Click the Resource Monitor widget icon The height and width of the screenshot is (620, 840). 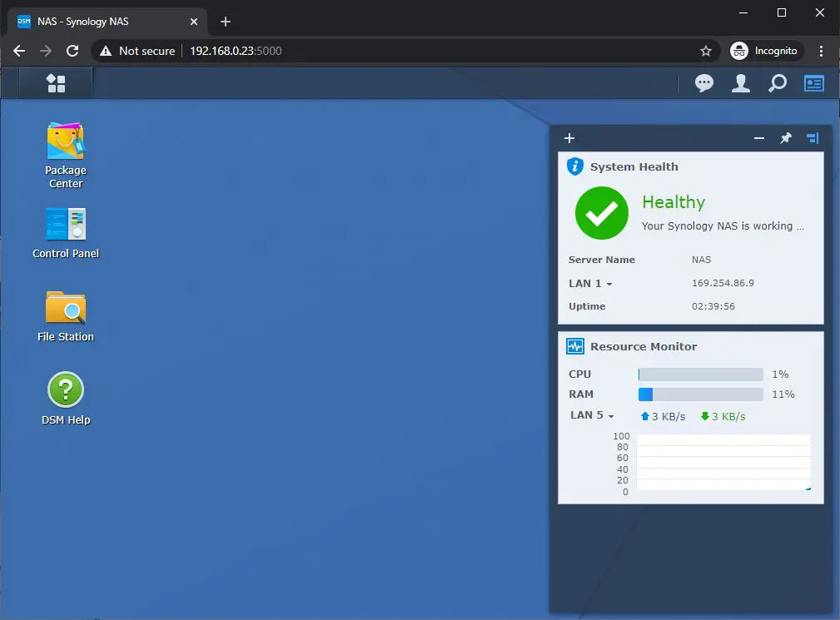(x=574, y=346)
